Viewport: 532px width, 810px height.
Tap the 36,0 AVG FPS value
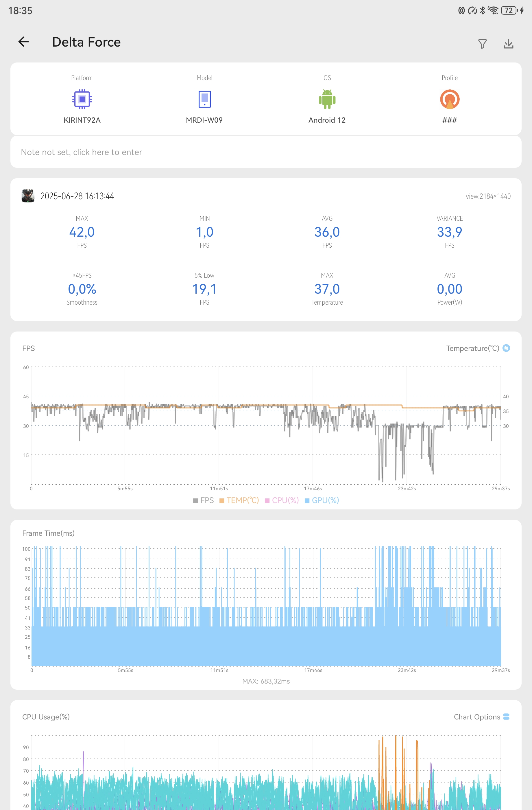pos(327,232)
